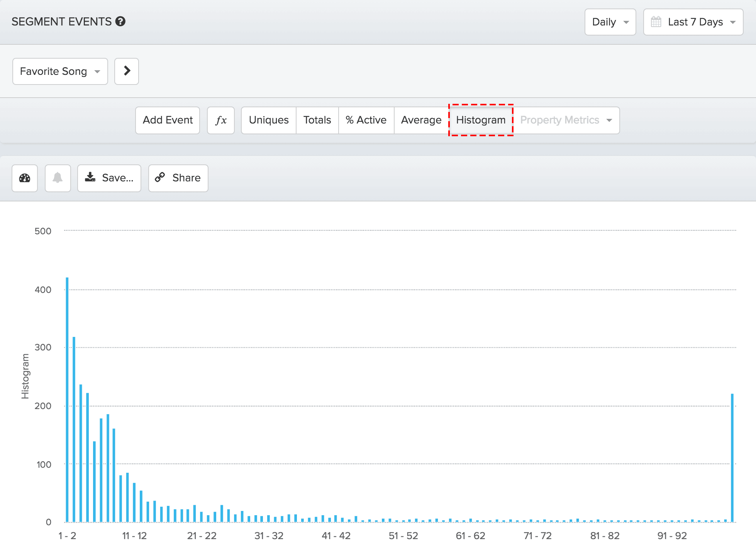Image resolution: width=756 pixels, height=548 pixels.
Task: Click the Add Event button
Action: [x=168, y=120]
